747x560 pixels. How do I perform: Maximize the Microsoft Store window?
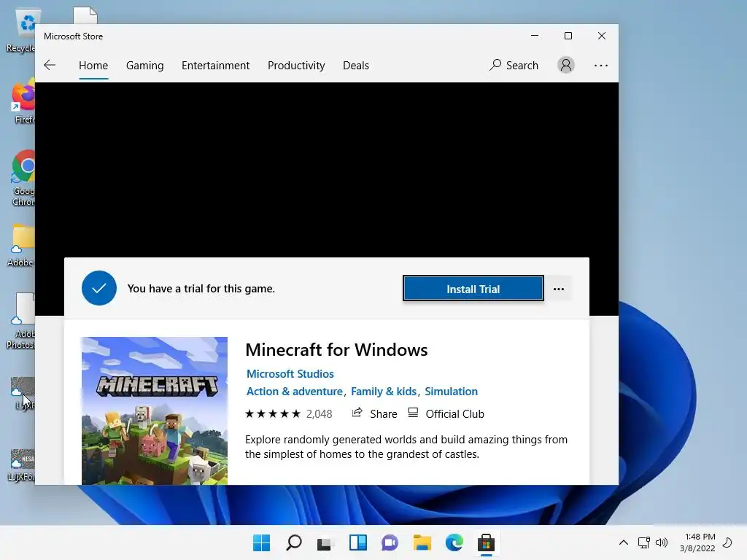(568, 36)
